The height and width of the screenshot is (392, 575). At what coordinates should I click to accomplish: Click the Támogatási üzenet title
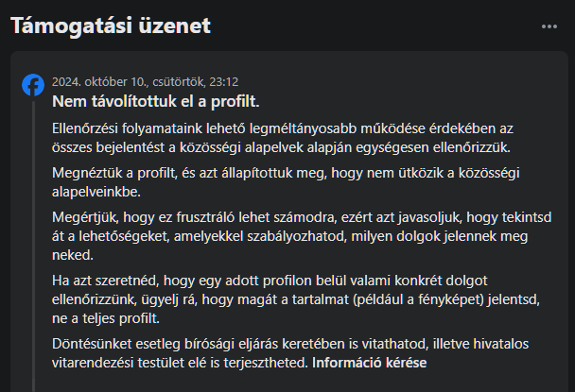111,26
